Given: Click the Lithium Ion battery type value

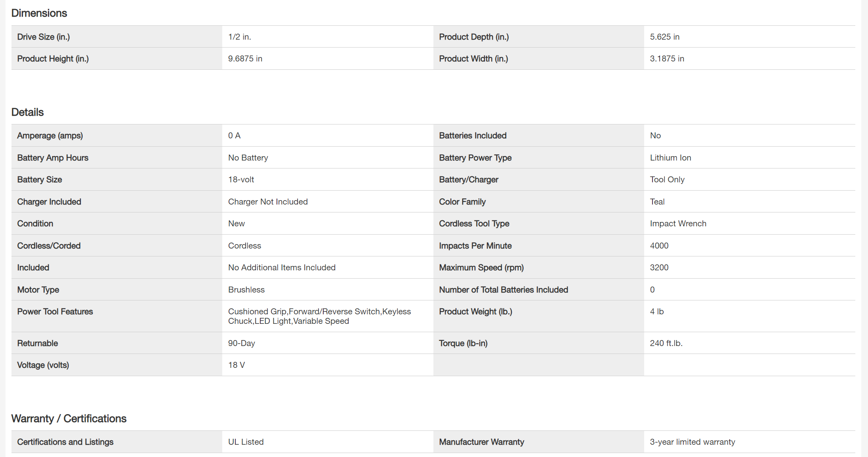Looking at the screenshot, I should coord(670,158).
